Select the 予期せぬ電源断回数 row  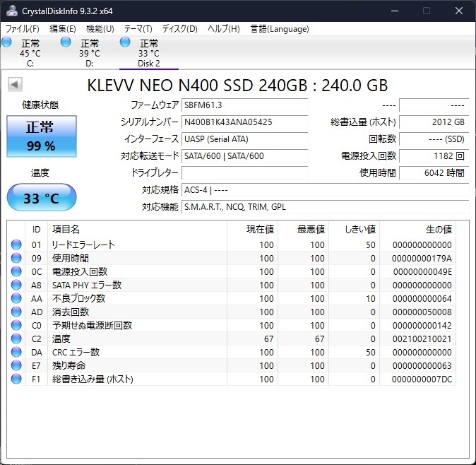coord(232,325)
